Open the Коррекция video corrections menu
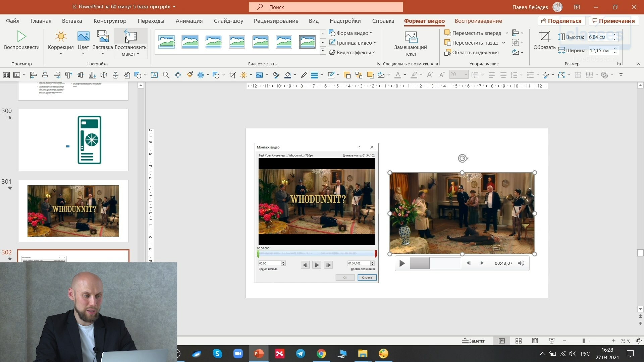The image size is (644, 362). pos(61,43)
